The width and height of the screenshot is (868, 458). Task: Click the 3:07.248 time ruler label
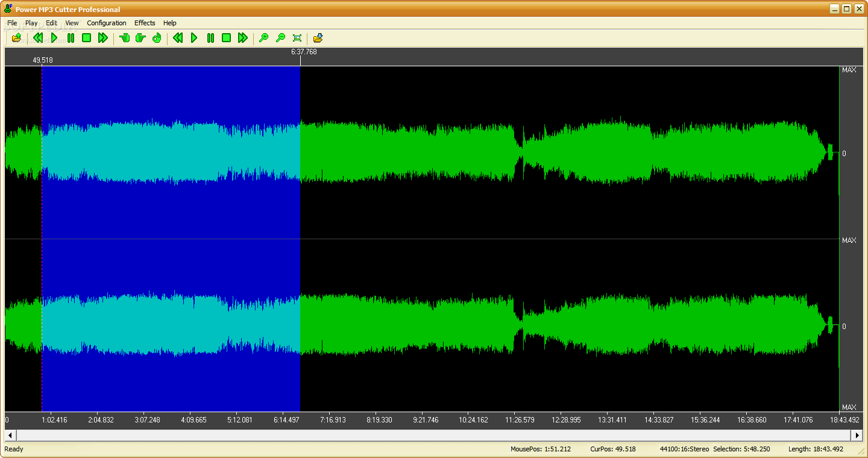pyautogui.click(x=147, y=420)
